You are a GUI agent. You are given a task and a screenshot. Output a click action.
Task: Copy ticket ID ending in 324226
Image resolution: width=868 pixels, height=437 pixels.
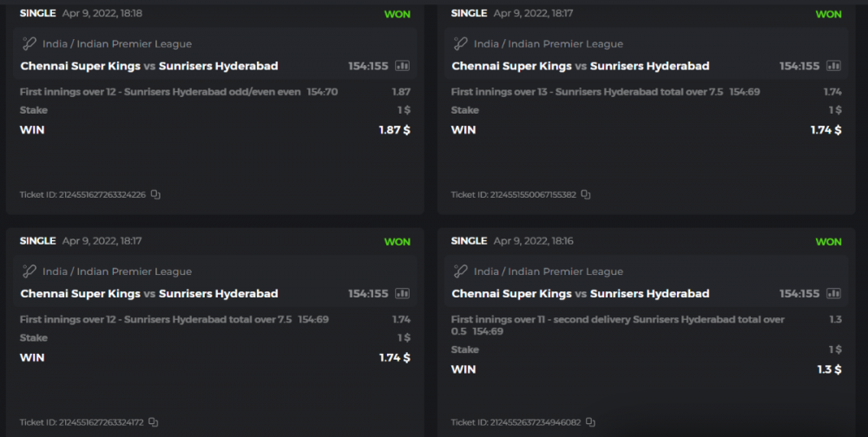(x=155, y=195)
